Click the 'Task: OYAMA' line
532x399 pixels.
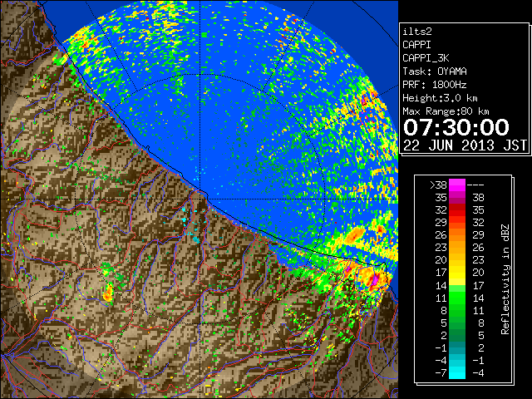point(435,71)
